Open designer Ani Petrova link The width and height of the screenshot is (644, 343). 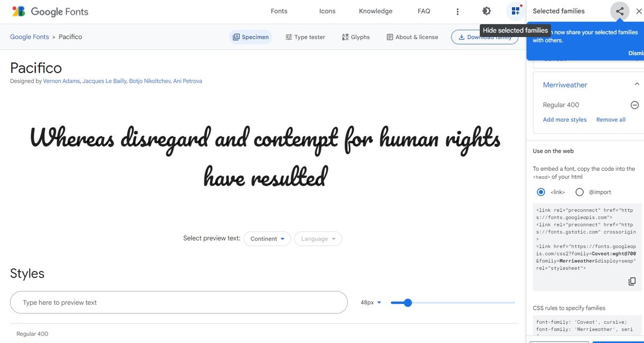[x=188, y=81]
